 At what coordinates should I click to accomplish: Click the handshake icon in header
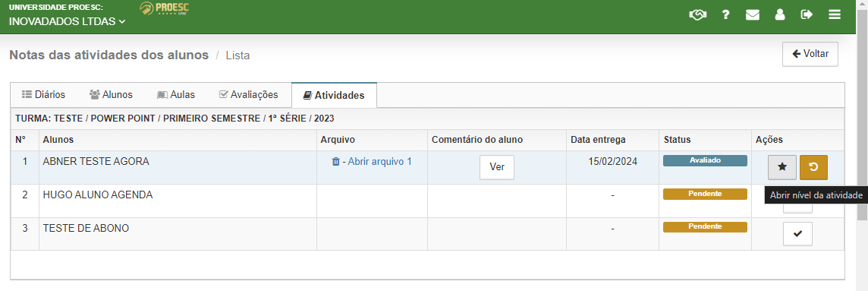point(697,15)
